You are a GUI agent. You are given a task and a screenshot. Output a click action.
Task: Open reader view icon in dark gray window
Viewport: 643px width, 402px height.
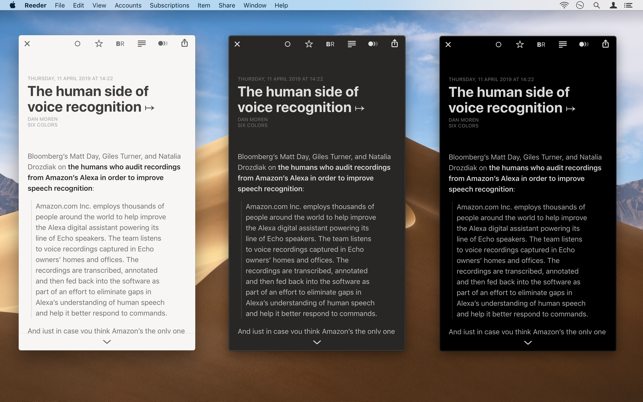pos(351,44)
